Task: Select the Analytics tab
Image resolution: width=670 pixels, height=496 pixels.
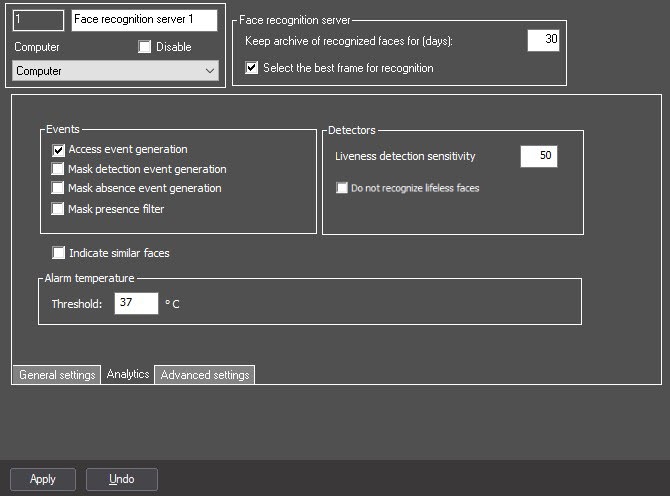Action: (x=128, y=374)
